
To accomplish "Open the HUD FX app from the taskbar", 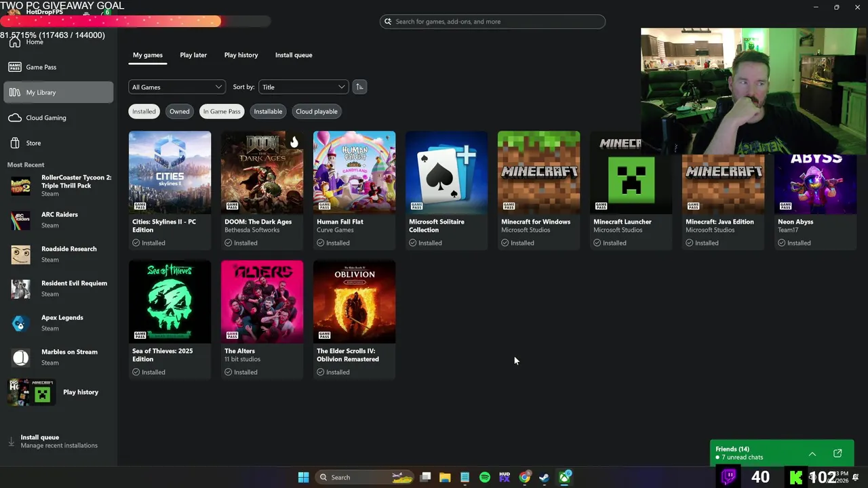I will tap(505, 477).
